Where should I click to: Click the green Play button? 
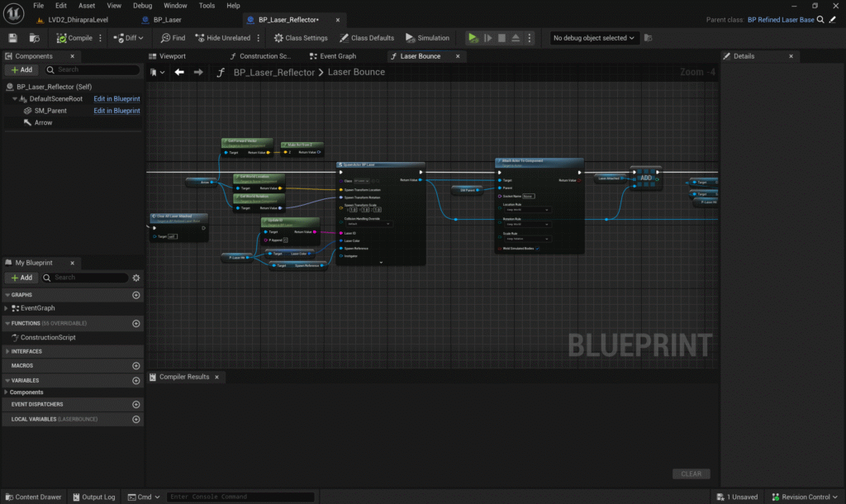pos(473,38)
